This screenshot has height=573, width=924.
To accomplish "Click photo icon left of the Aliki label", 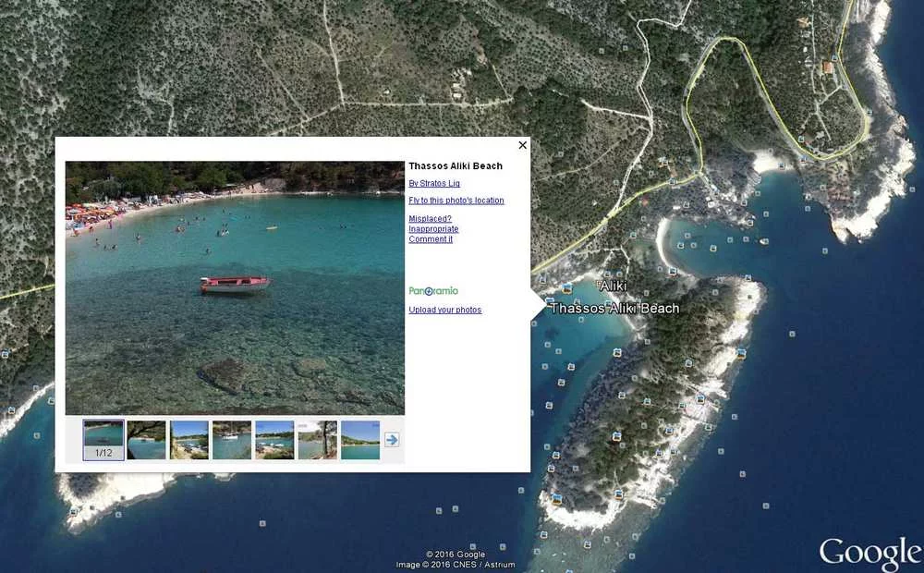I will 567,288.
